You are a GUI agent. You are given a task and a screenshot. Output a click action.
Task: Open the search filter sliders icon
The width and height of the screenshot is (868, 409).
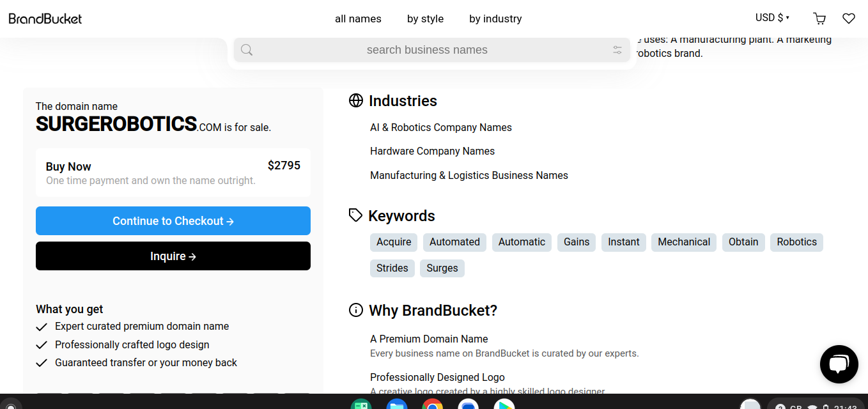617,50
